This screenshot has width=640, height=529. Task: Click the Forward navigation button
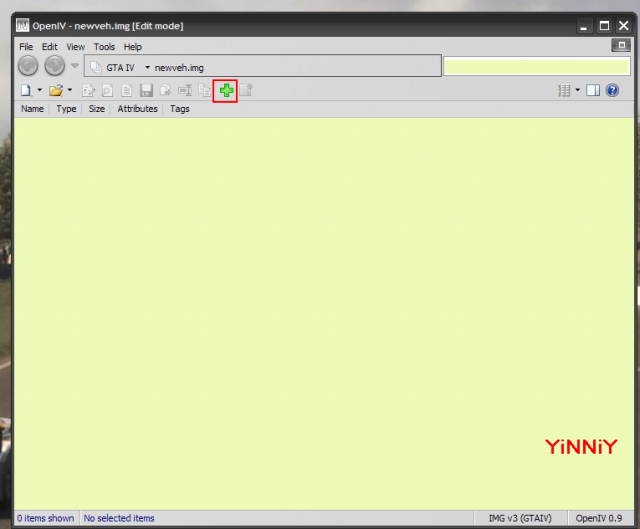55,66
